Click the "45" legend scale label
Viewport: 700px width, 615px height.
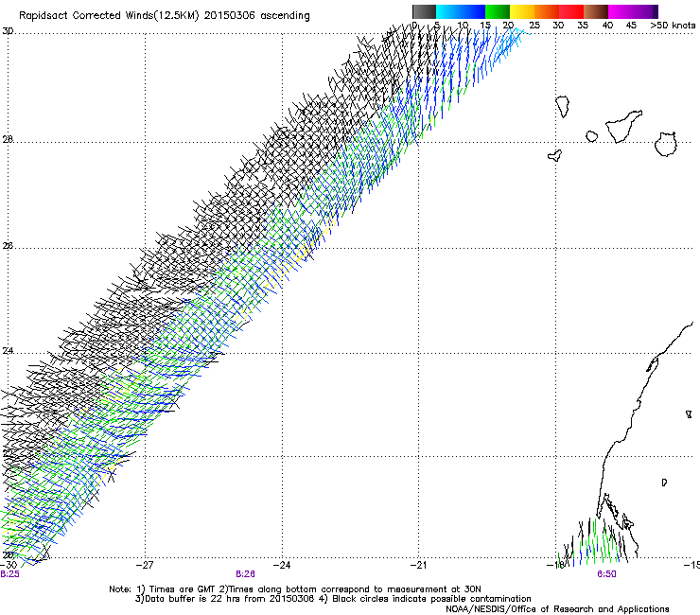click(631, 26)
